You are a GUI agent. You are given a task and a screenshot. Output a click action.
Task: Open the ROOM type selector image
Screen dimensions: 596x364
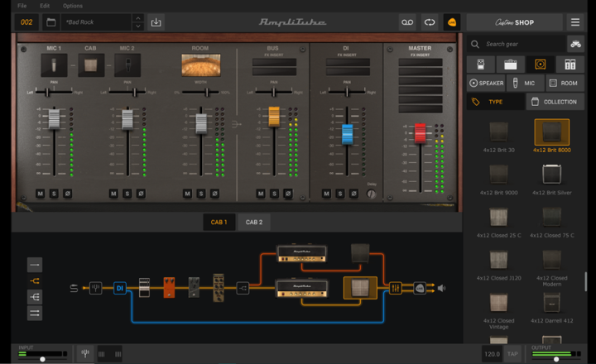200,65
